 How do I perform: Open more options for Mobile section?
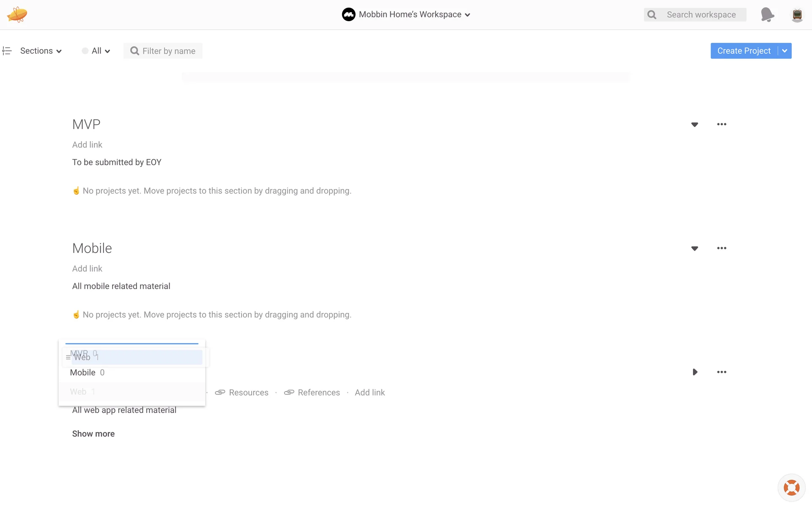click(721, 248)
